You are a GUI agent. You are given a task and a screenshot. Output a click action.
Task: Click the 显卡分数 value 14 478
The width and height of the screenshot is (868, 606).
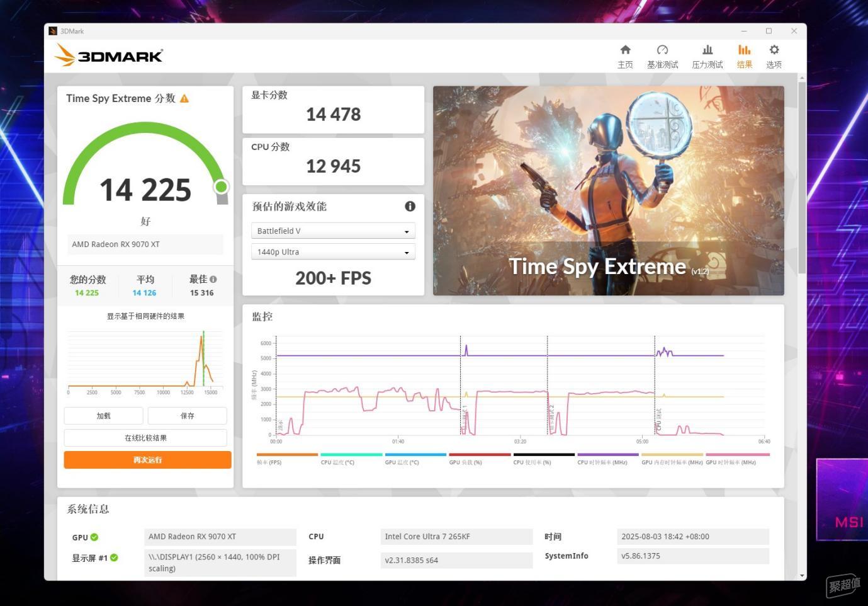coord(333,114)
